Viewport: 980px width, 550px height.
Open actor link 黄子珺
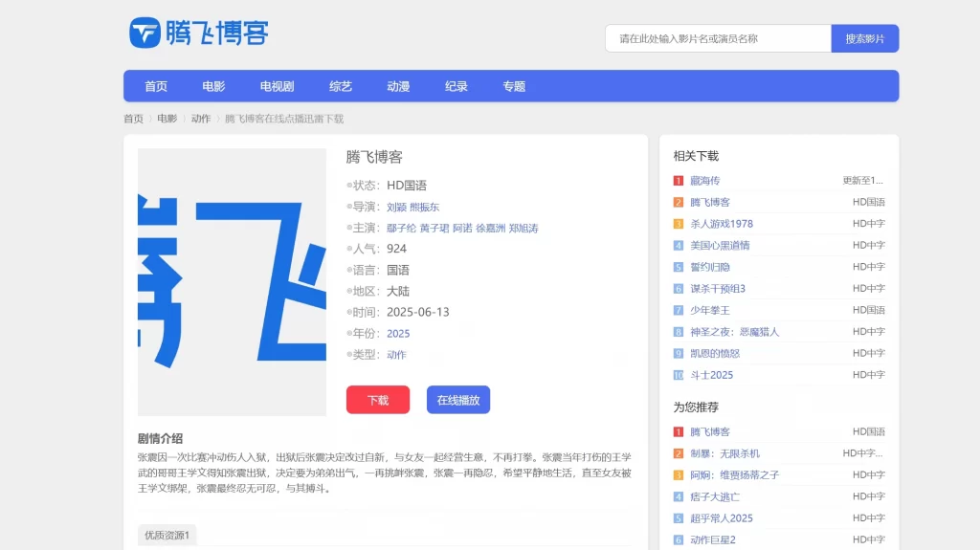(434, 228)
